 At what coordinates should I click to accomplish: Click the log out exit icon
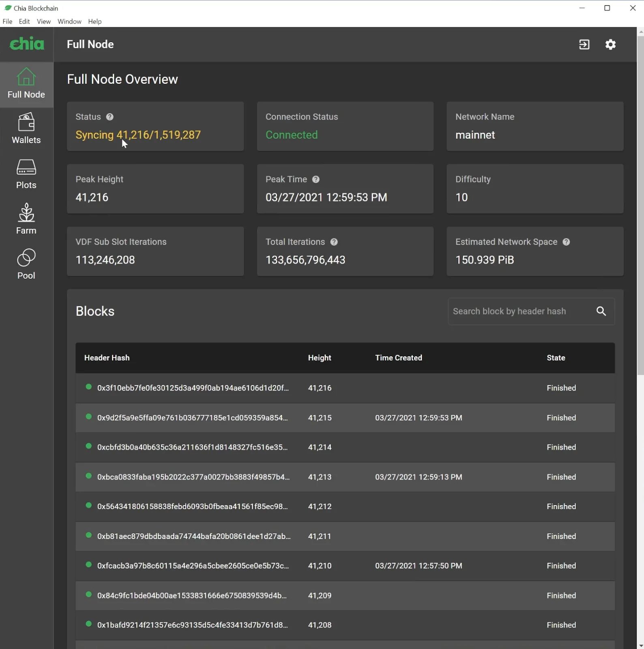coord(584,45)
